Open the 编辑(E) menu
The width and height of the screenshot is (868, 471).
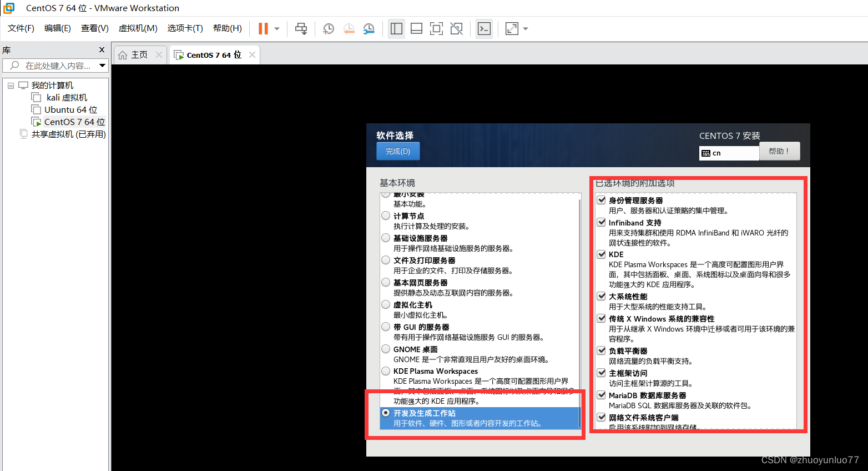click(x=58, y=28)
